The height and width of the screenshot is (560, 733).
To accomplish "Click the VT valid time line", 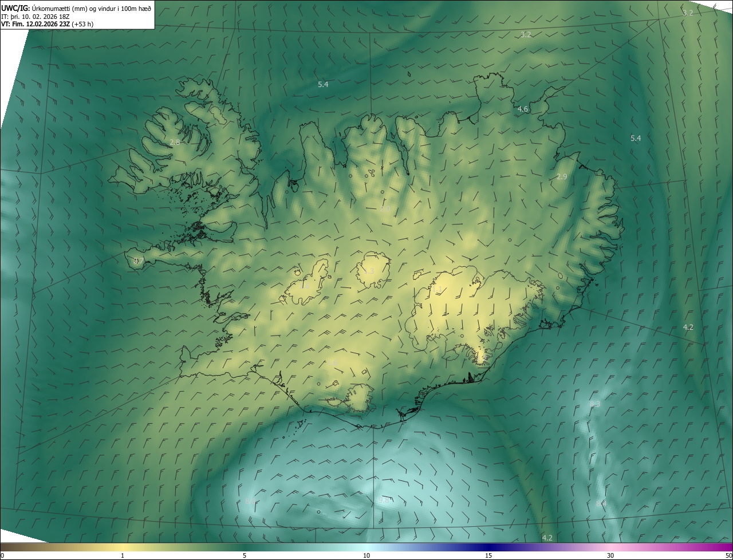I will tap(36, 25).
